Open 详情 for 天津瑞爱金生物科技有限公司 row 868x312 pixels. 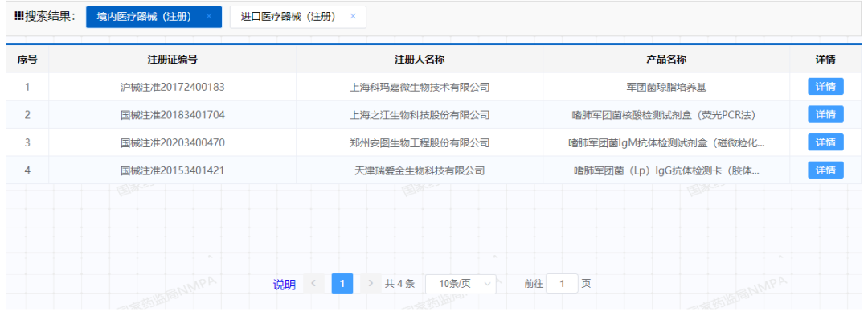[x=825, y=170]
